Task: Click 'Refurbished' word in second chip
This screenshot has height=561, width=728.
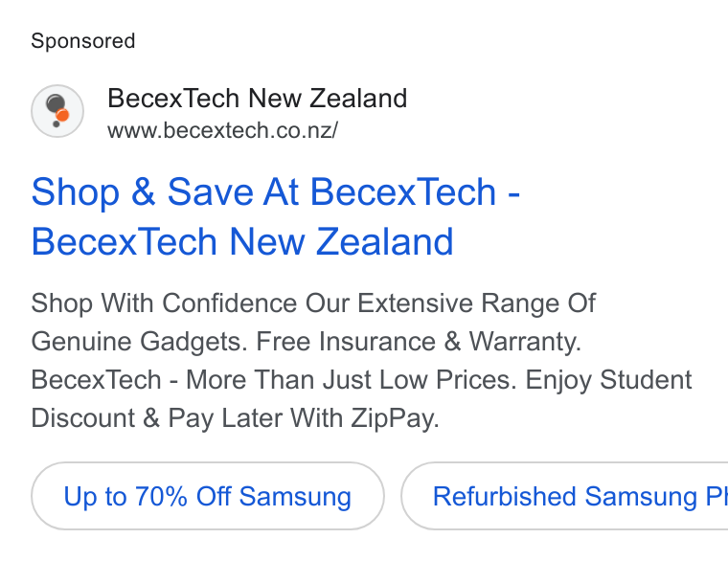Action: click(505, 496)
